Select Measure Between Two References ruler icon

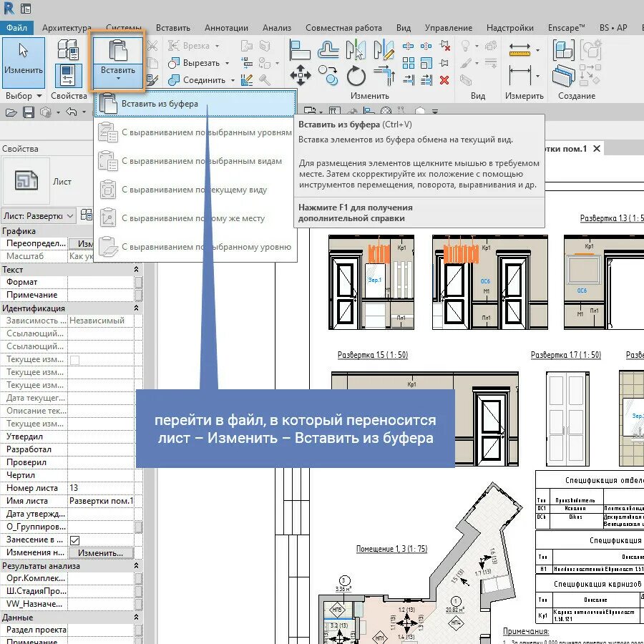point(519,49)
